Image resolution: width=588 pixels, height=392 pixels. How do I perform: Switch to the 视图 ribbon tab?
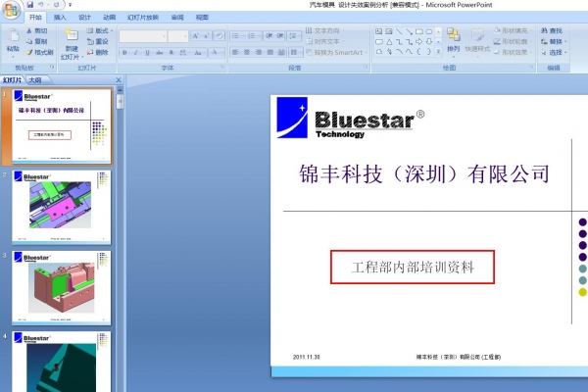pos(202,18)
